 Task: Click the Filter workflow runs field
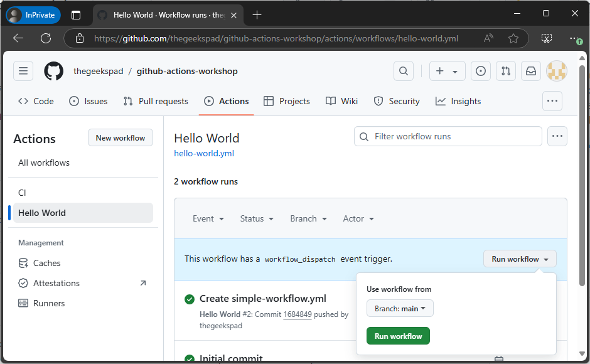pyautogui.click(x=448, y=136)
